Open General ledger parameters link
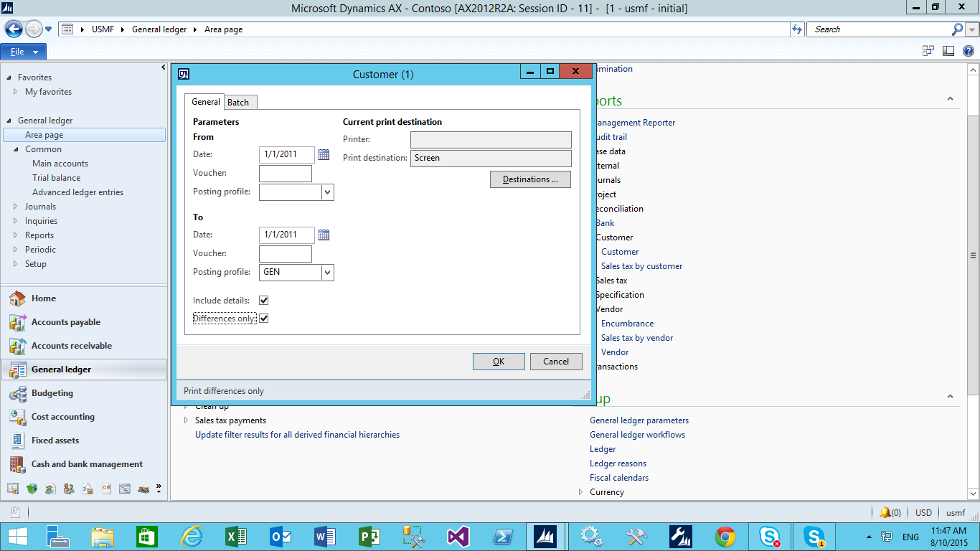980x551 pixels. pos(639,420)
